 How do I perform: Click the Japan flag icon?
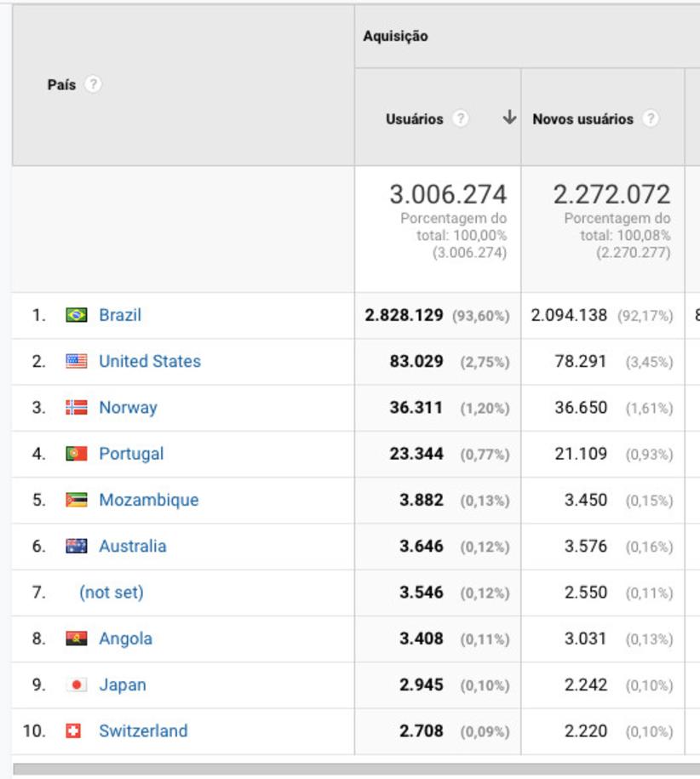(77, 685)
